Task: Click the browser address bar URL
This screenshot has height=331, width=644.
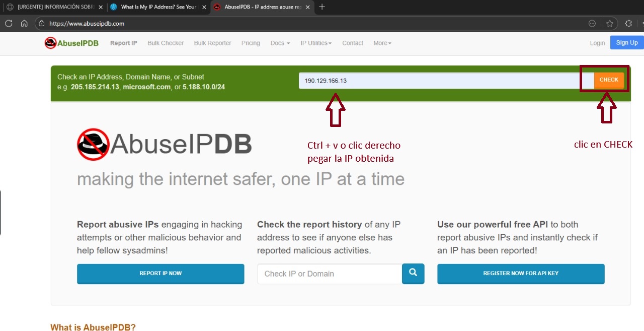Action: (87, 23)
